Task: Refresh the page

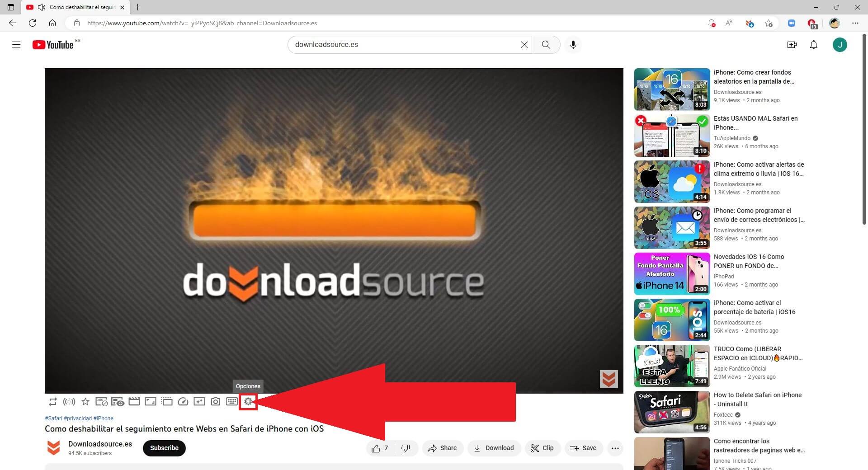Action: click(33, 23)
